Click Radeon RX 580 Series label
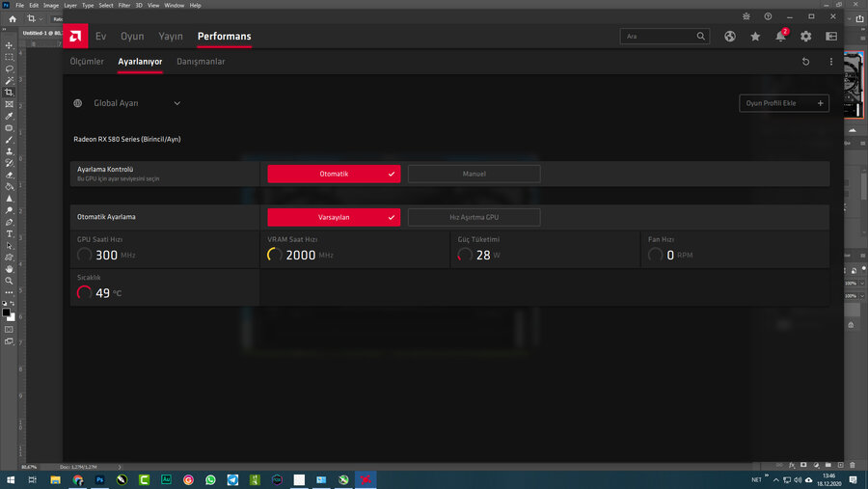 [x=127, y=139]
